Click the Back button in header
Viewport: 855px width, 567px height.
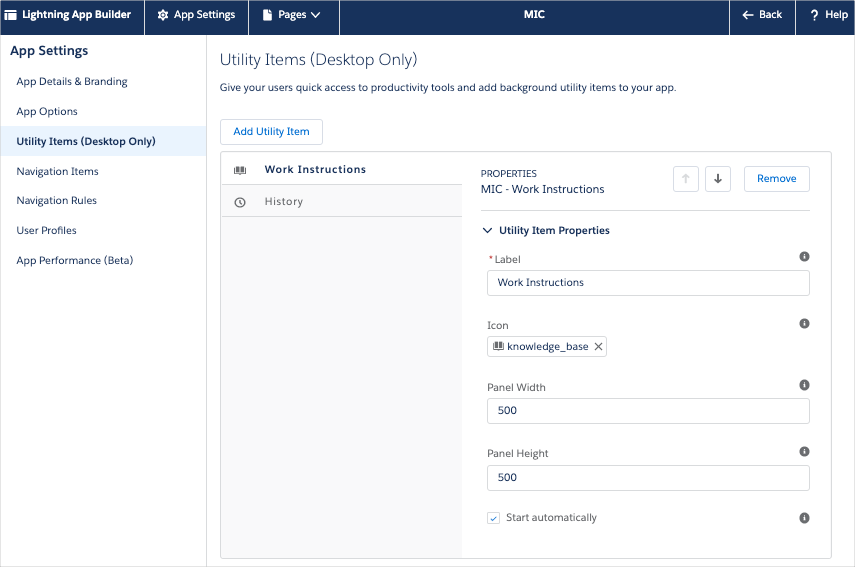pyautogui.click(x=762, y=15)
